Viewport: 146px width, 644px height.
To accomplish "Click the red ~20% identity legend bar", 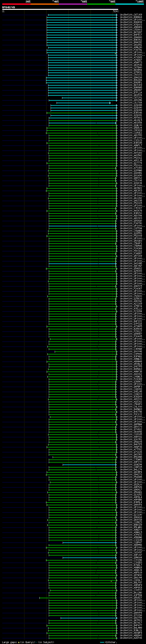I will [16, 4].
